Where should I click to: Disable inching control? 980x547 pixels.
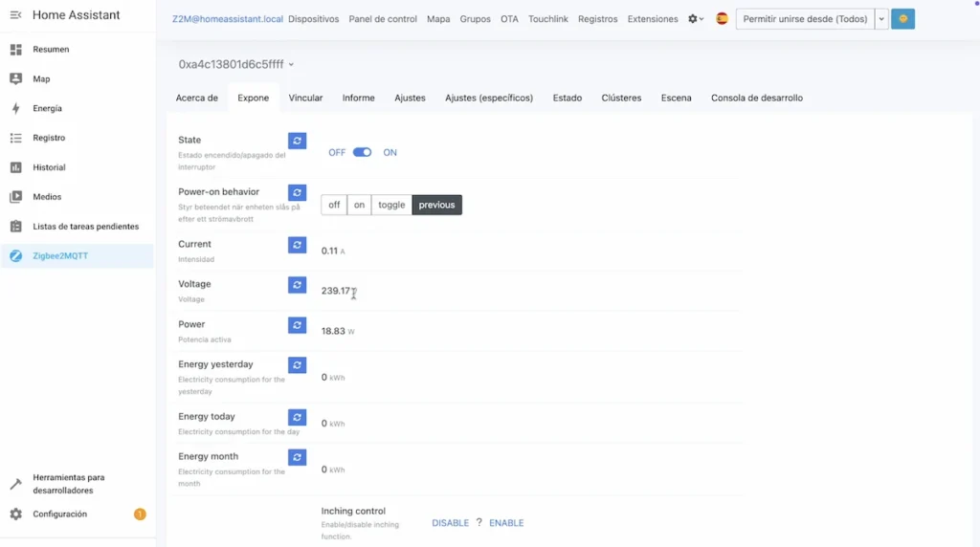450,523
